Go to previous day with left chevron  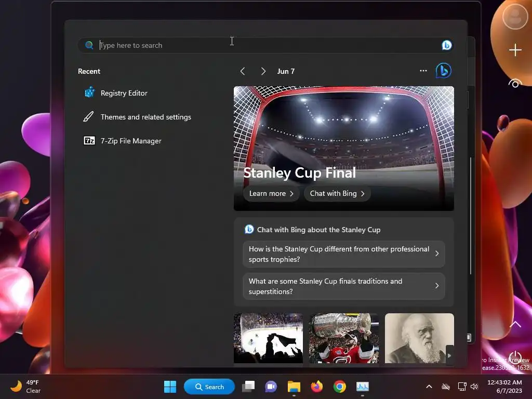click(x=242, y=71)
